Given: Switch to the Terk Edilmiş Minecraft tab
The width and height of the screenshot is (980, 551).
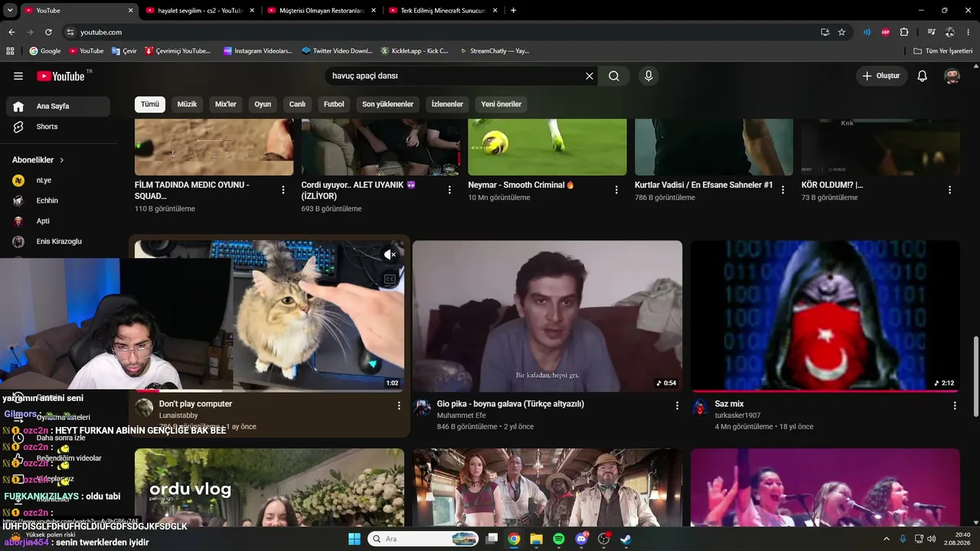Looking at the screenshot, I should [x=443, y=11].
